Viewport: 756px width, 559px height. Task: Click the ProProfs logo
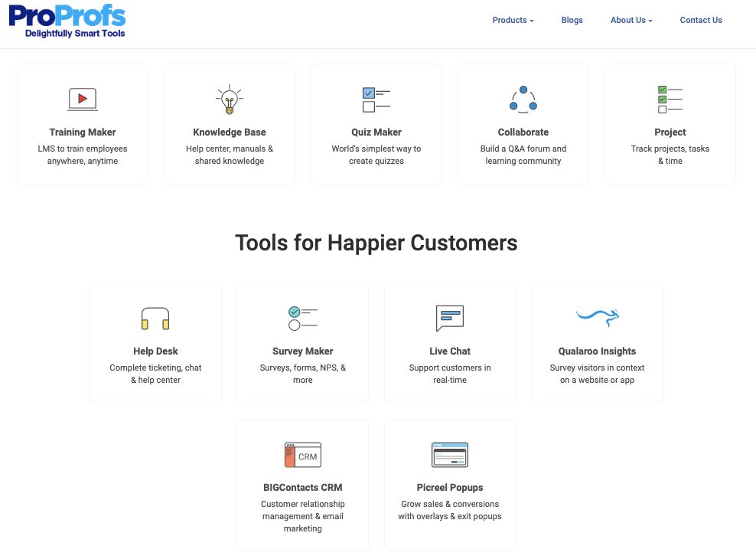(x=67, y=21)
